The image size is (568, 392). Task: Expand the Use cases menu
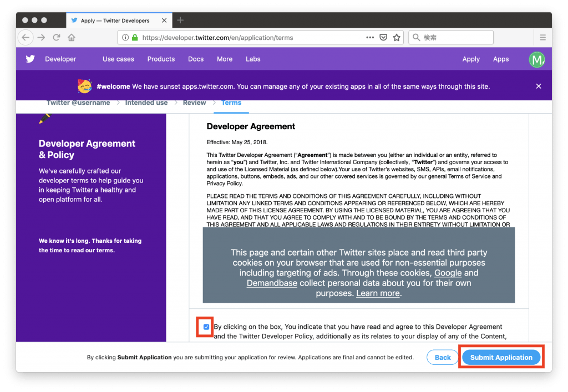(118, 59)
